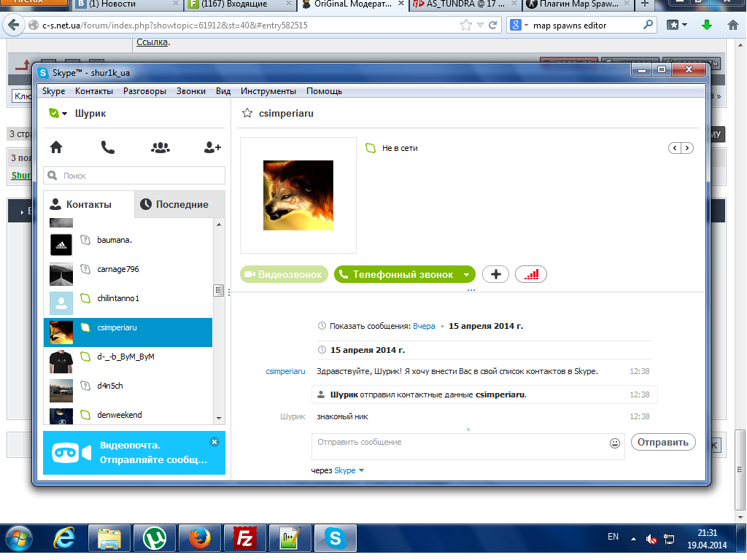Screen dimensions: 747x560
Task: Create a group with the people icon
Action: (x=160, y=147)
